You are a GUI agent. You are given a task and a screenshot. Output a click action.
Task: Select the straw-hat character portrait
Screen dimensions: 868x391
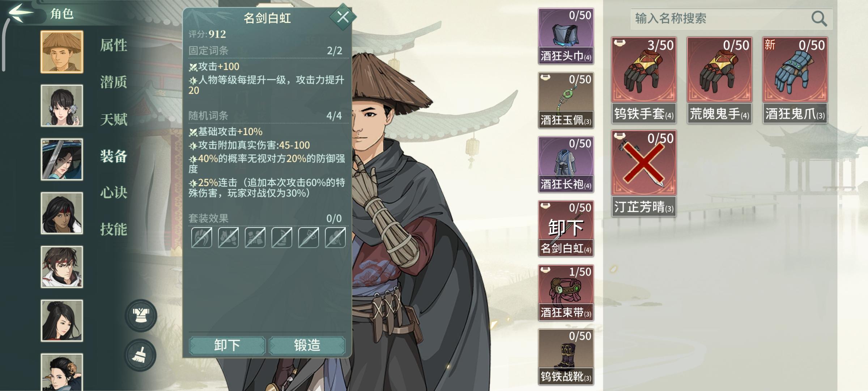[62, 52]
